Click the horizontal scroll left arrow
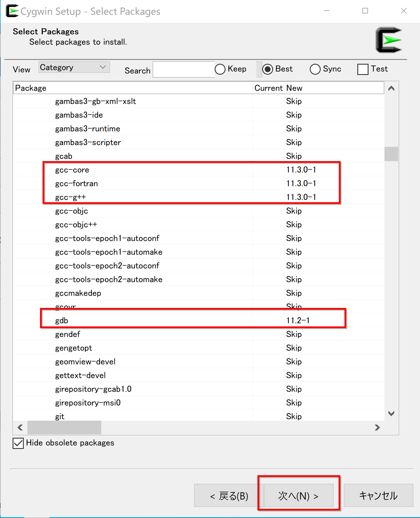420x518 pixels. click(20, 427)
